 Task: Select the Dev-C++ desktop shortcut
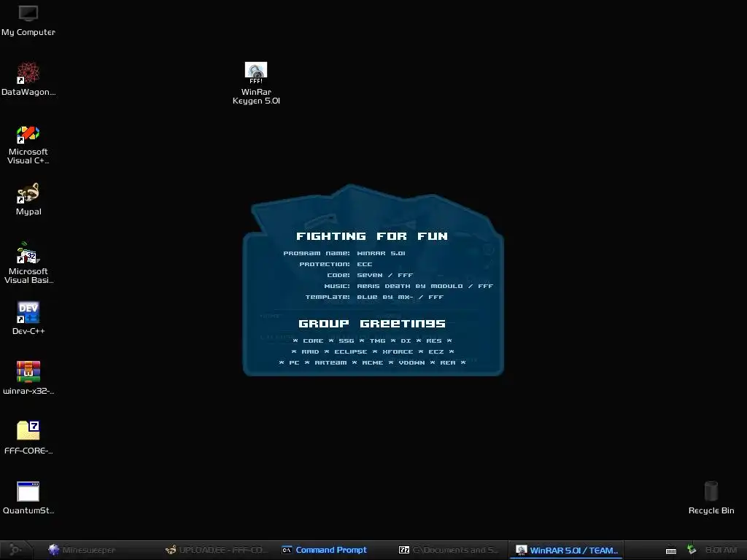point(28,318)
